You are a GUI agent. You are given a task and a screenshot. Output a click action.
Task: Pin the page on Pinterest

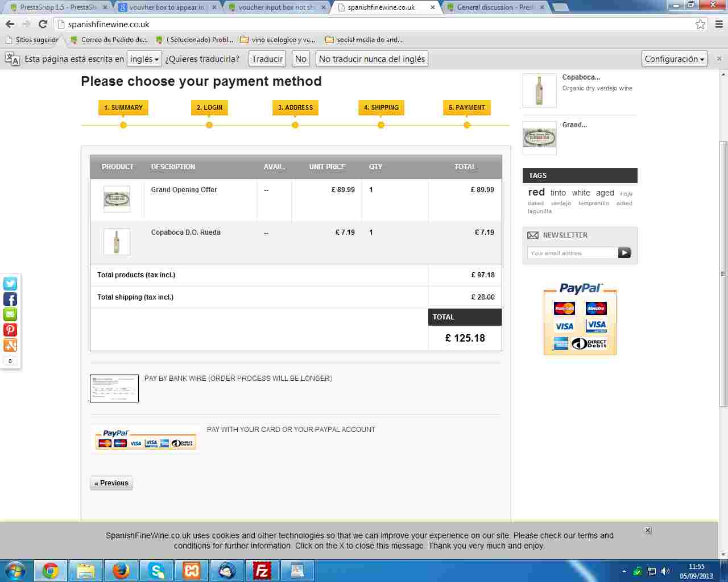10,330
